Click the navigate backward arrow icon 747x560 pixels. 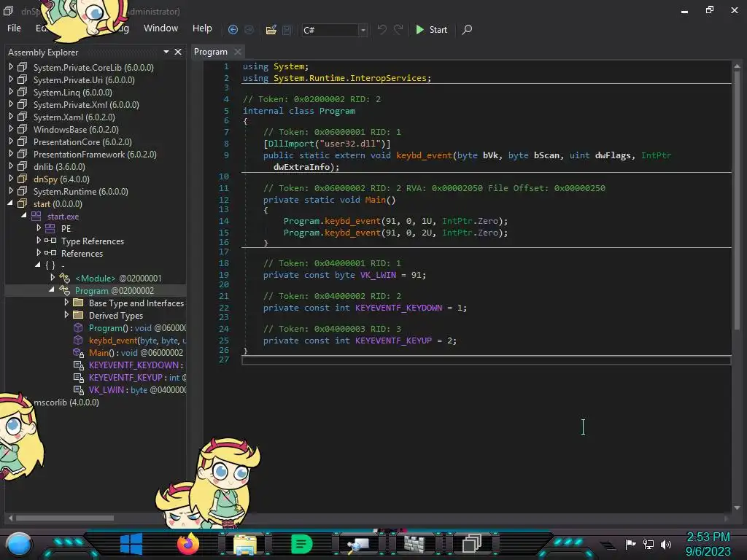pyautogui.click(x=233, y=29)
